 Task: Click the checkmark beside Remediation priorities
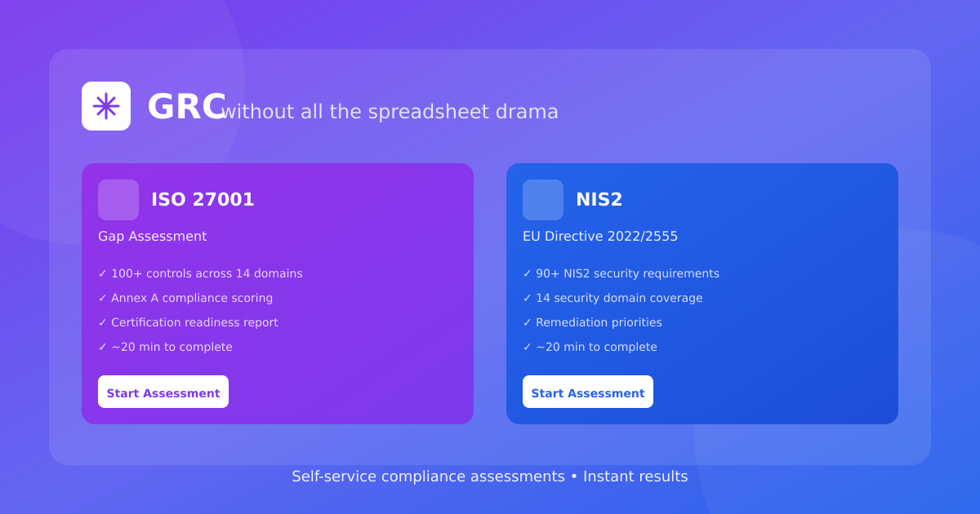tap(528, 322)
